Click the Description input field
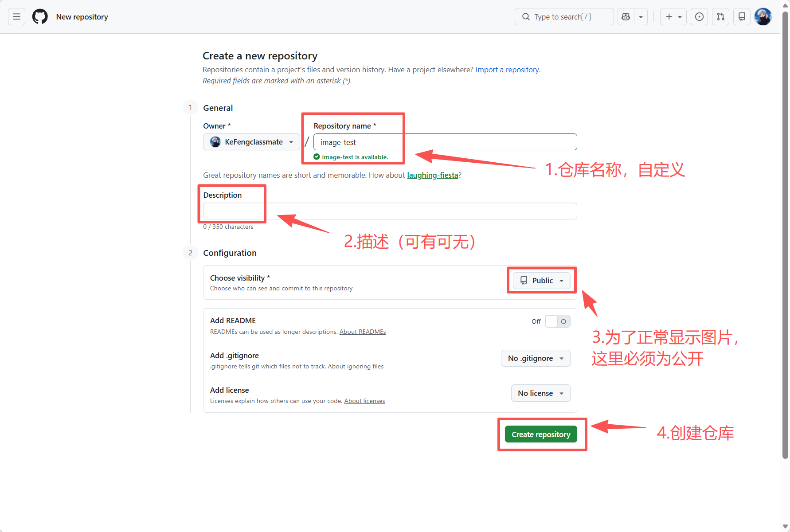Viewport: 790px width, 532px height. [x=390, y=211]
